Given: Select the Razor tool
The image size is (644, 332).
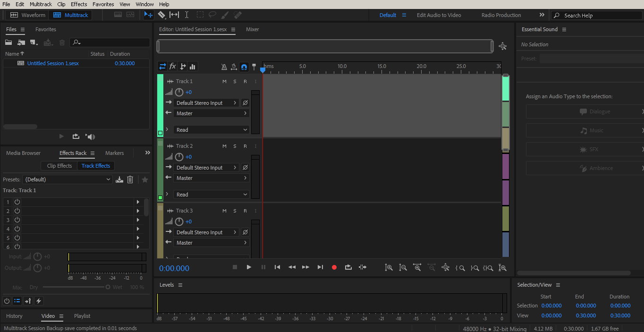Looking at the screenshot, I should 161,15.
